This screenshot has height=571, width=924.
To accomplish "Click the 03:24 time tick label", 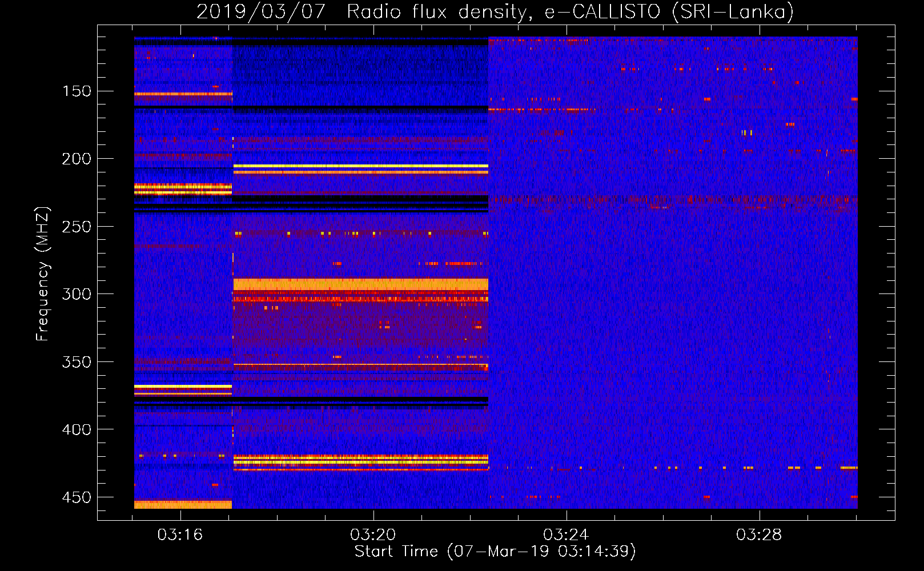I will click(x=566, y=535).
